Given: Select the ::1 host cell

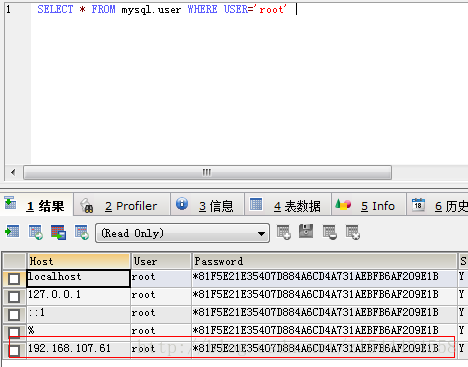Looking at the screenshot, I should (x=78, y=314).
